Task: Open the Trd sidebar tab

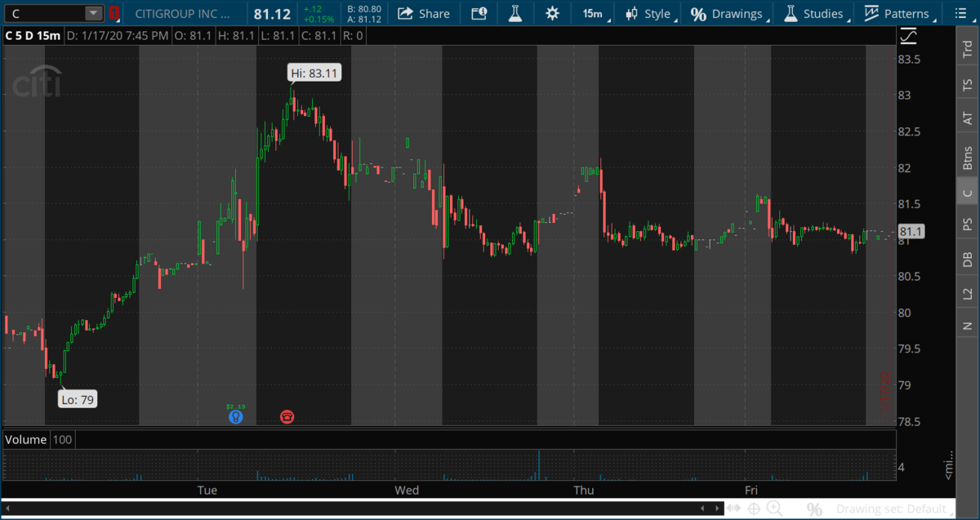Action: 967,49
